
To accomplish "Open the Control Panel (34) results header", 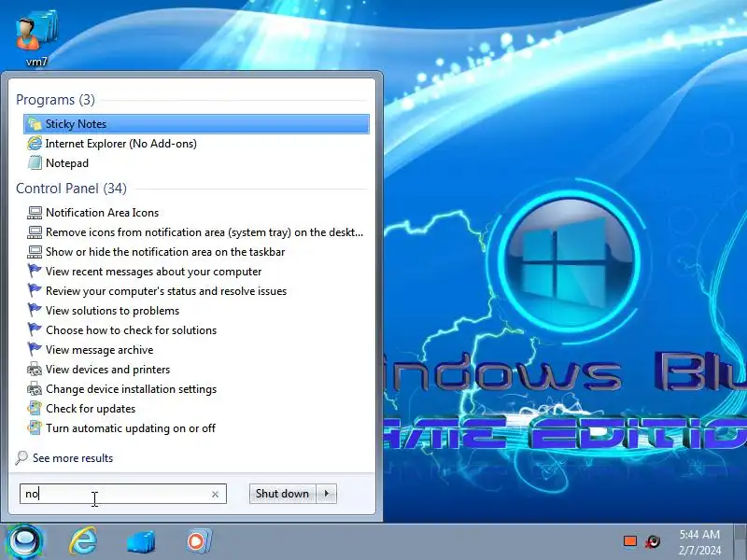I will click(x=72, y=189).
